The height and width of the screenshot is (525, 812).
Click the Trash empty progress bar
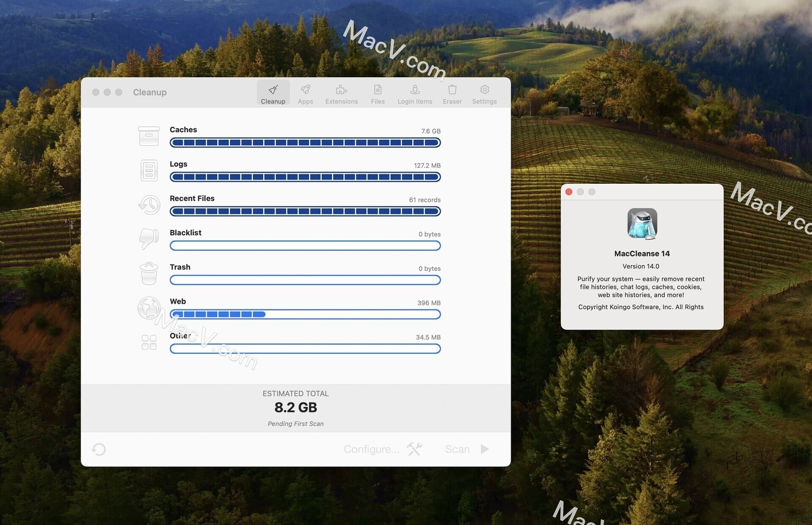tap(305, 280)
